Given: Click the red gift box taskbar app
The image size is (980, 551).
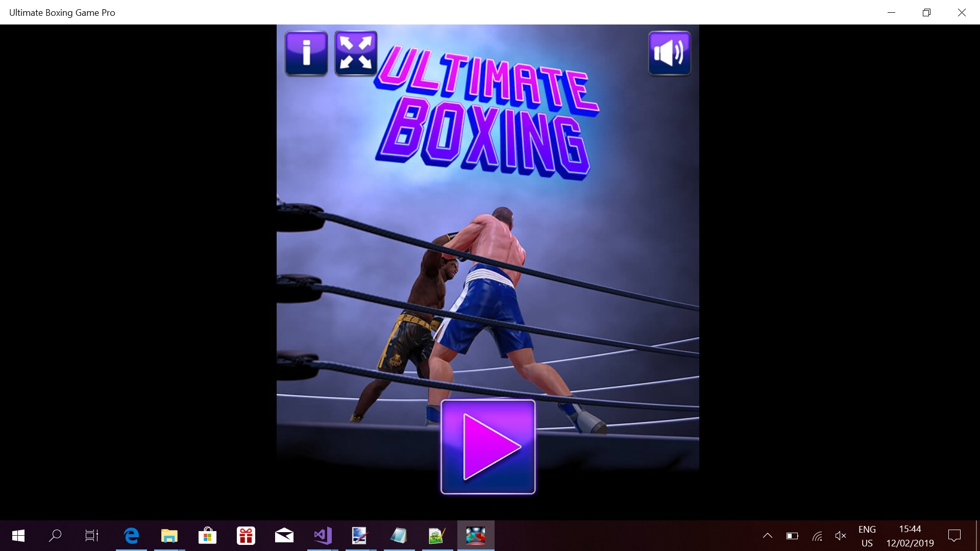Looking at the screenshot, I should point(246,536).
